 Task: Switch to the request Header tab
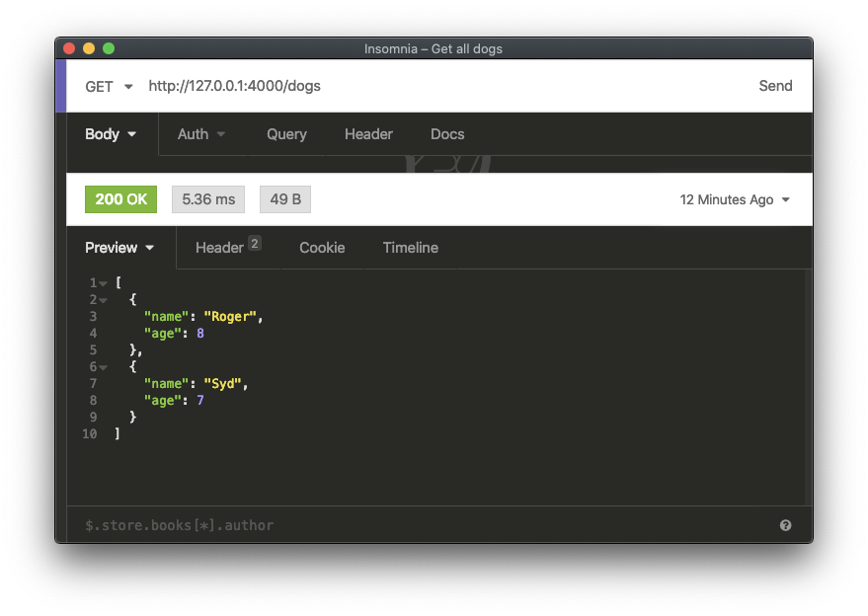[368, 134]
